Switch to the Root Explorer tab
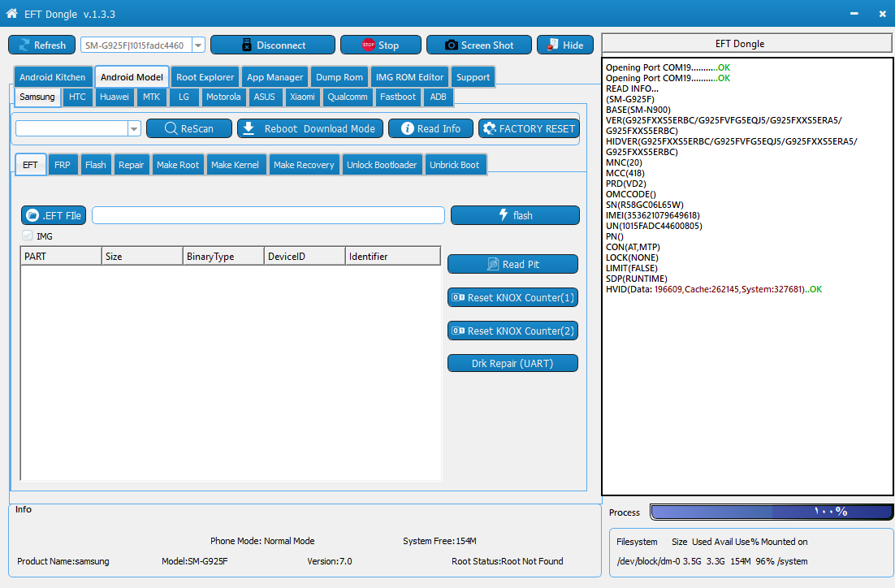Image resolution: width=895 pixels, height=588 pixels. click(205, 77)
